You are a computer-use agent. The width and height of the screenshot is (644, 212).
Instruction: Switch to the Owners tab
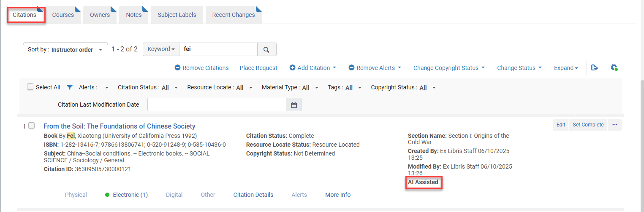click(x=100, y=15)
